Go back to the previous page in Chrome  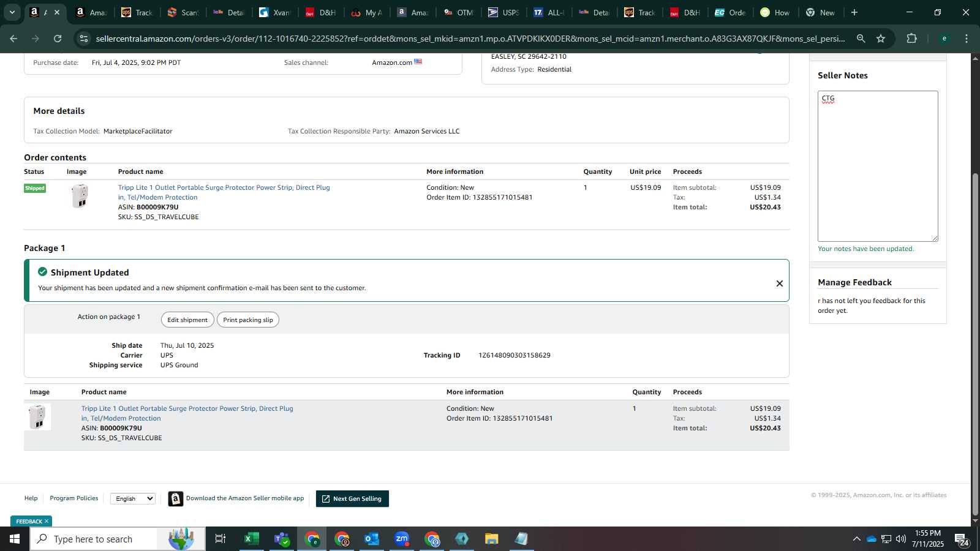[13, 39]
